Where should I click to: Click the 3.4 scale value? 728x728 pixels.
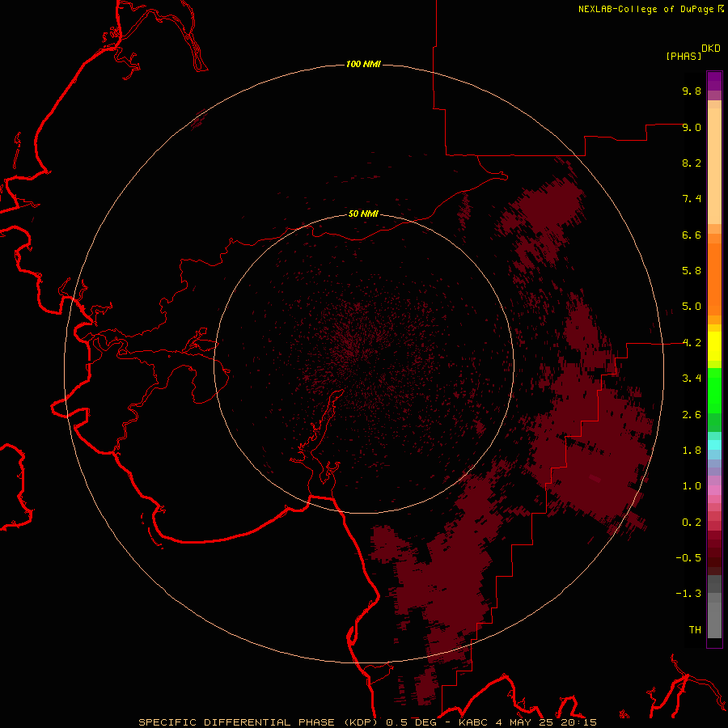(692, 379)
